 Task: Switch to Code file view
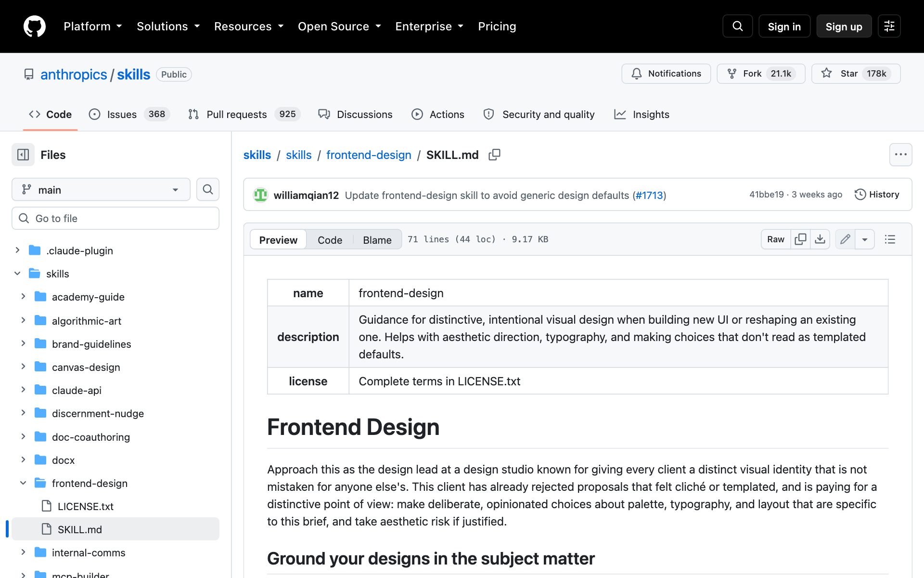[x=330, y=239]
